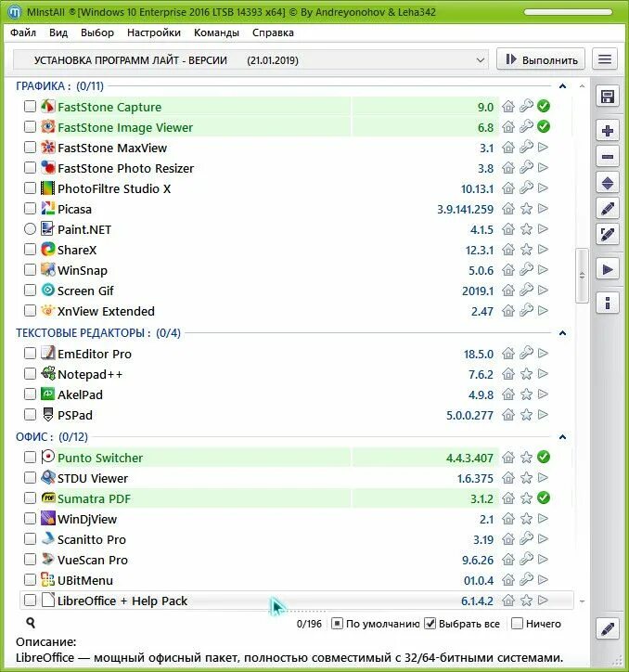
Task: Collapse the ОФИС section
Action: (562, 437)
